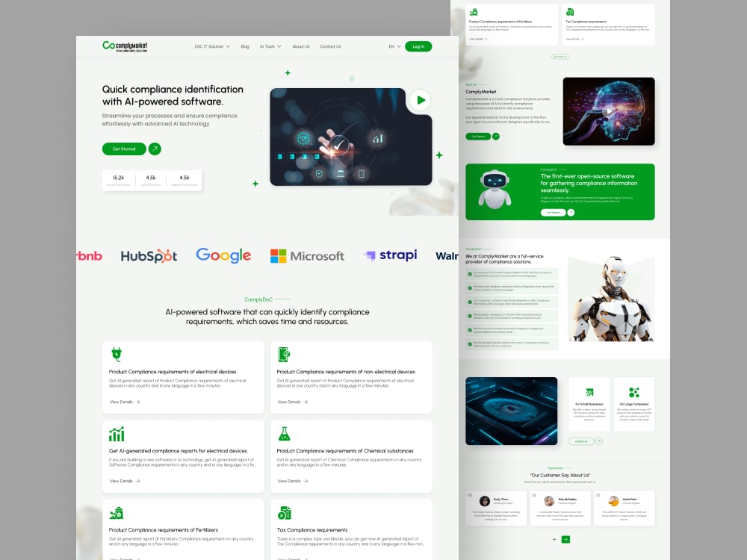This screenshot has height=560, width=747.
Task: Click the last green checkmark in the solutions list
Action: point(470,343)
